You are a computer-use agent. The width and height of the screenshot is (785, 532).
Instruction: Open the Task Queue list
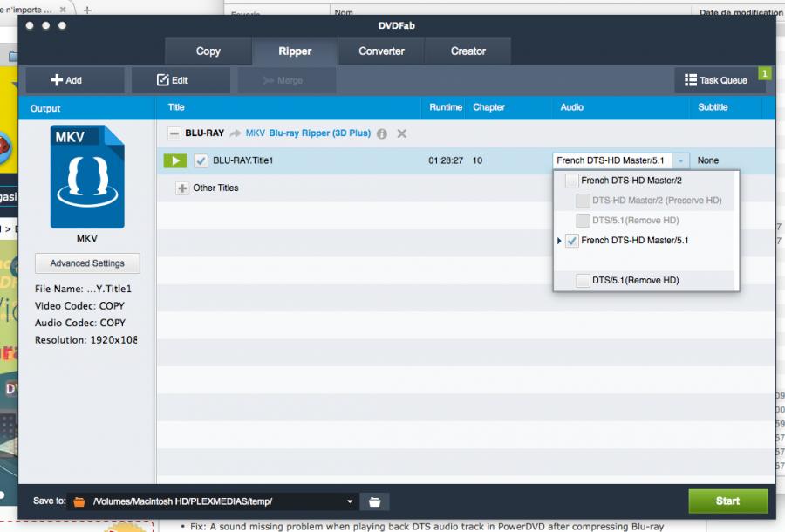716,80
